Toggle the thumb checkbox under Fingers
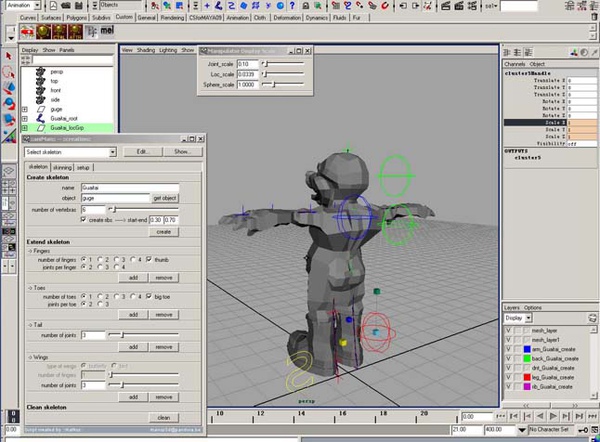Screen dimensions: 600x442 tap(149, 258)
